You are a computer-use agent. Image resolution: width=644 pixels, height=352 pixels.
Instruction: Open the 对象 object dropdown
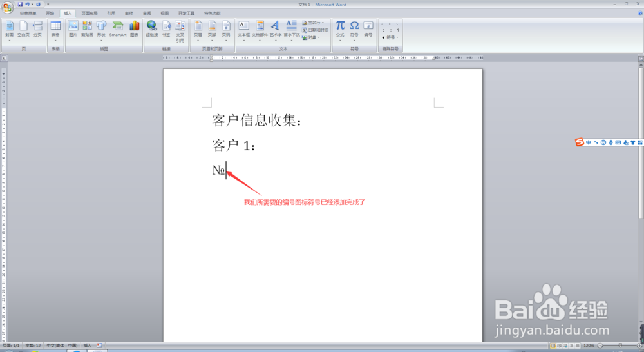(x=311, y=37)
